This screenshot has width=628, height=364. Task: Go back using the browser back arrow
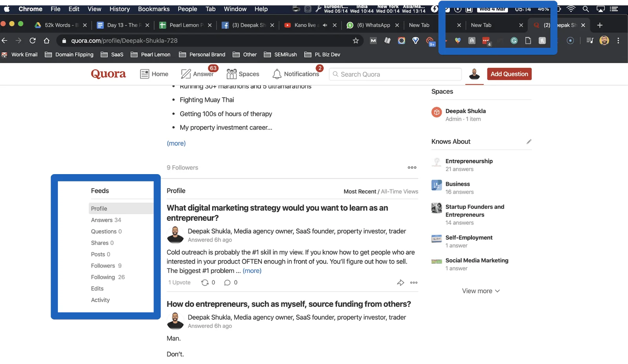pyautogui.click(x=5, y=40)
